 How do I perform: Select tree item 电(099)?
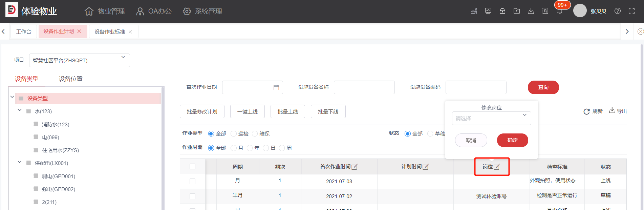pyautogui.click(x=50, y=138)
